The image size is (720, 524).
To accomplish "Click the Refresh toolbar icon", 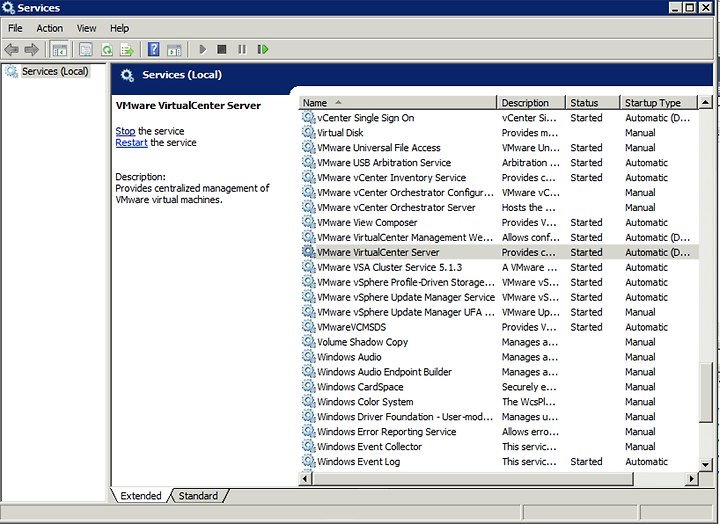I will pos(107,49).
